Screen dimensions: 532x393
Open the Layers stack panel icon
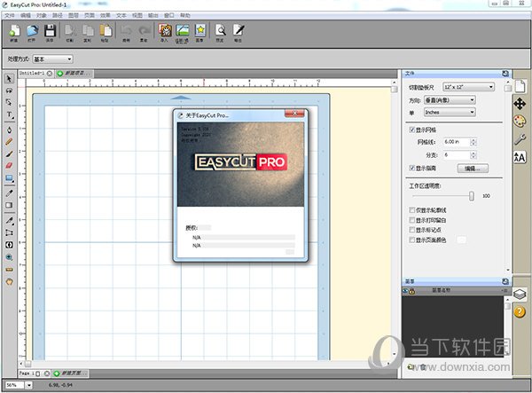coord(520,294)
